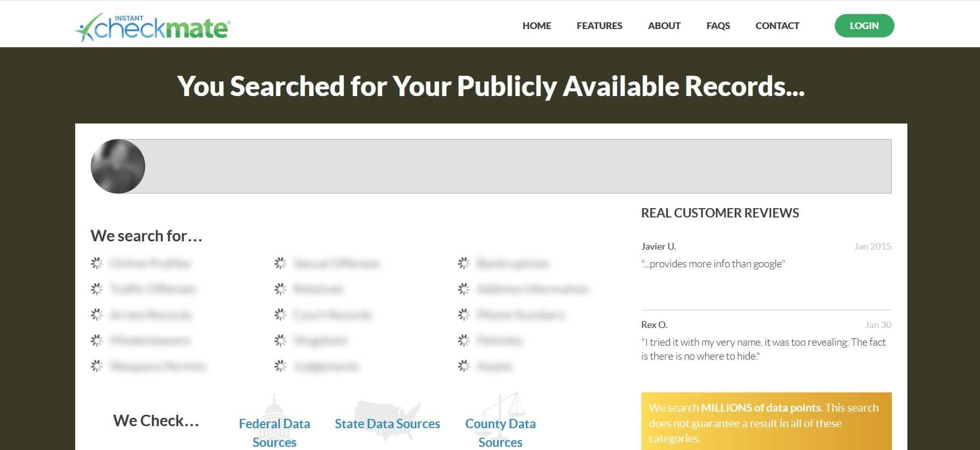Select CONTACT in the navigation bar
The image size is (980, 450).
[x=777, y=26]
